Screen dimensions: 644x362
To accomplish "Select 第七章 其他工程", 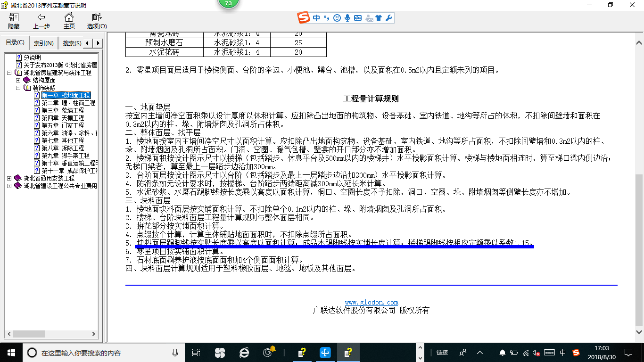I will pyautogui.click(x=63, y=140).
